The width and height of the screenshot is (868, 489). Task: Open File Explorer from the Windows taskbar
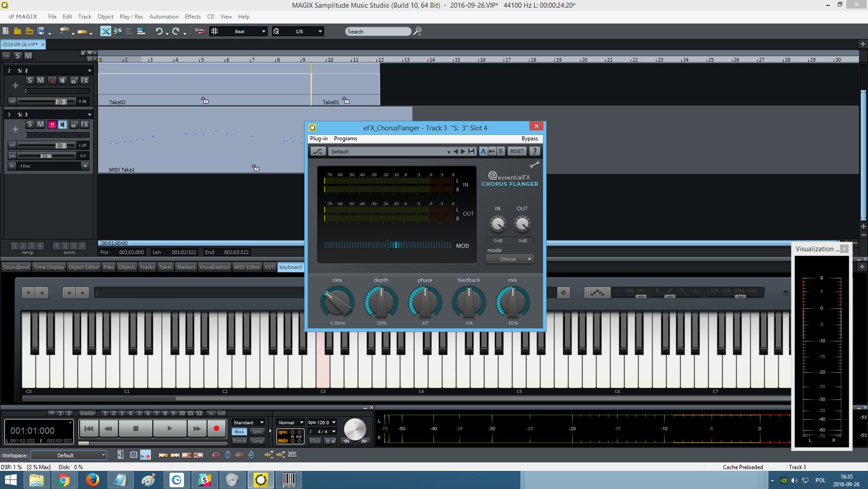(36, 479)
